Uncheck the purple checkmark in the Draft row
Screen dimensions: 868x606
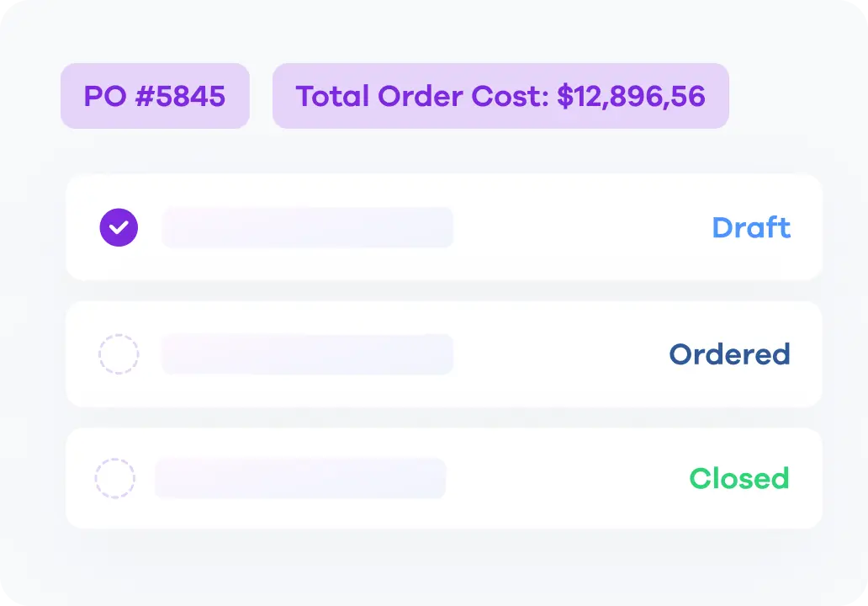(119, 227)
